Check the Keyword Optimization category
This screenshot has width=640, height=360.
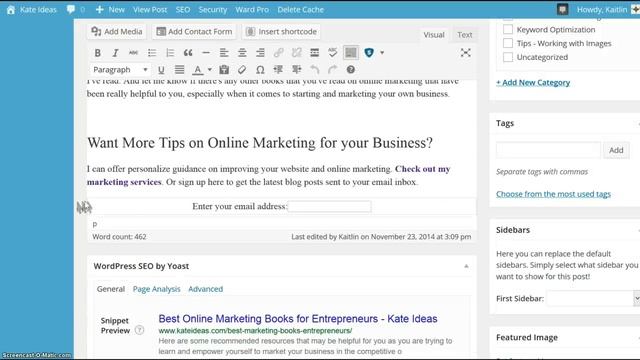508,29
